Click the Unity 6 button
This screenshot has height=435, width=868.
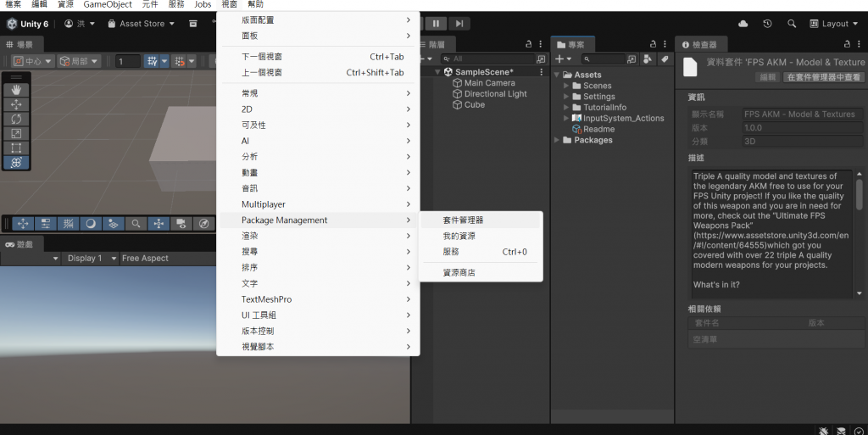point(28,24)
